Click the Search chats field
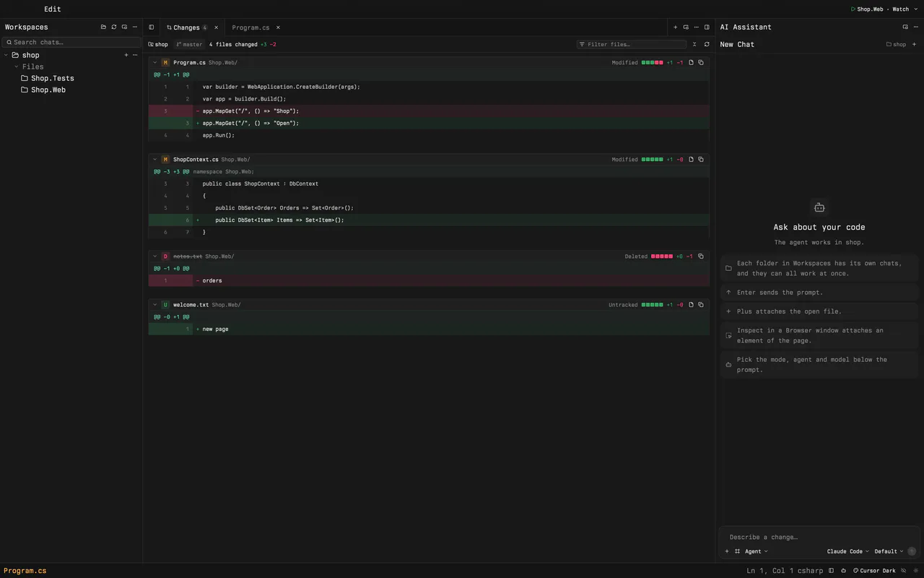 (71, 42)
